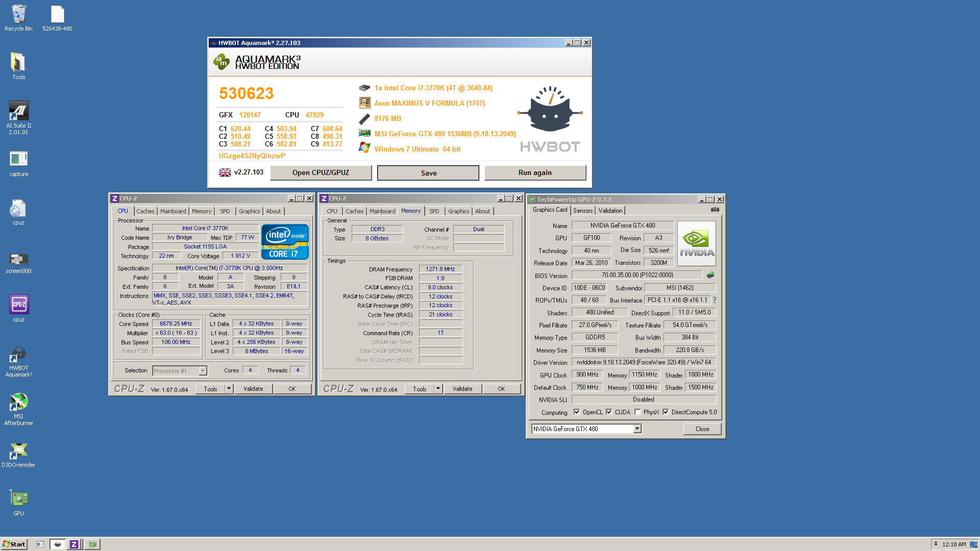The height and width of the screenshot is (551, 980).
Task: Click the Start button
Action: (14, 544)
